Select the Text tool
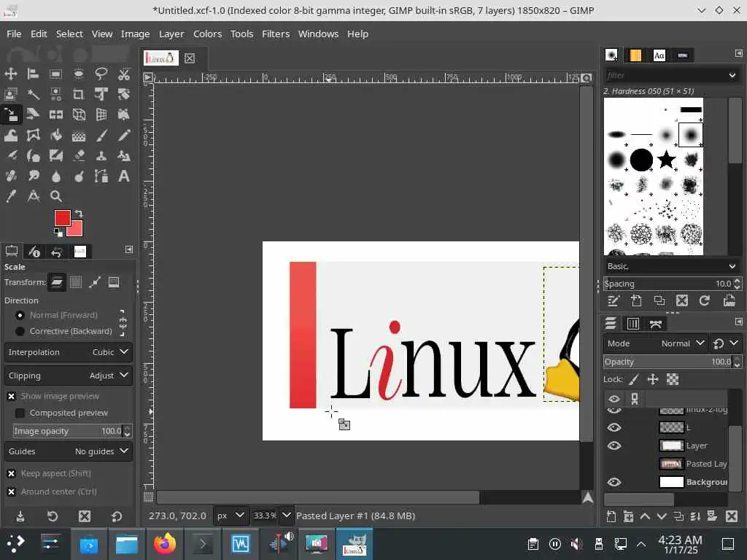 click(124, 176)
